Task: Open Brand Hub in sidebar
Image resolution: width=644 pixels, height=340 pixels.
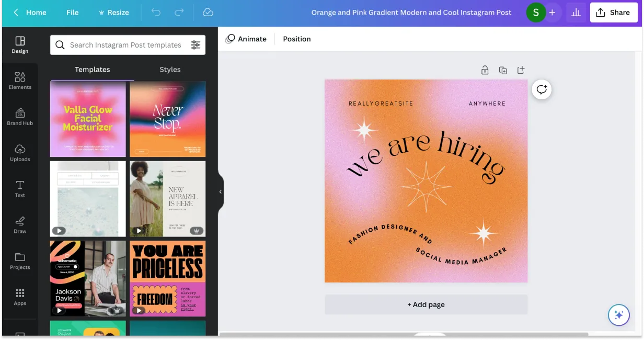Action: point(20,117)
